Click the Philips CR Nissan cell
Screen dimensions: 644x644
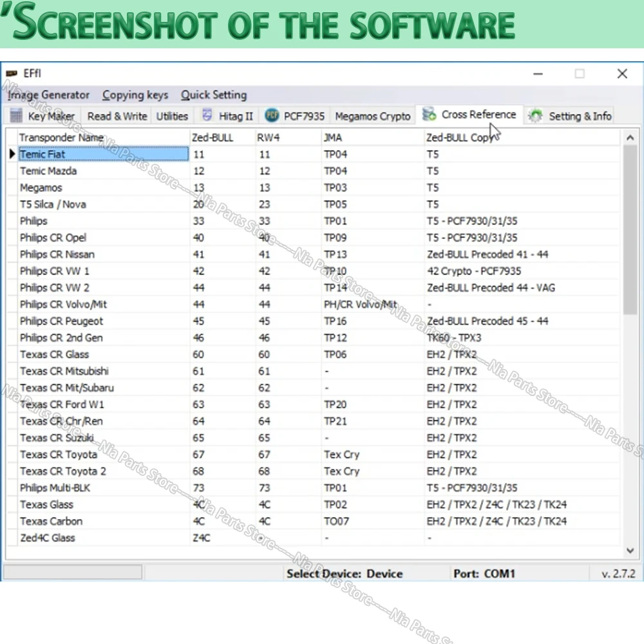tap(104, 254)
